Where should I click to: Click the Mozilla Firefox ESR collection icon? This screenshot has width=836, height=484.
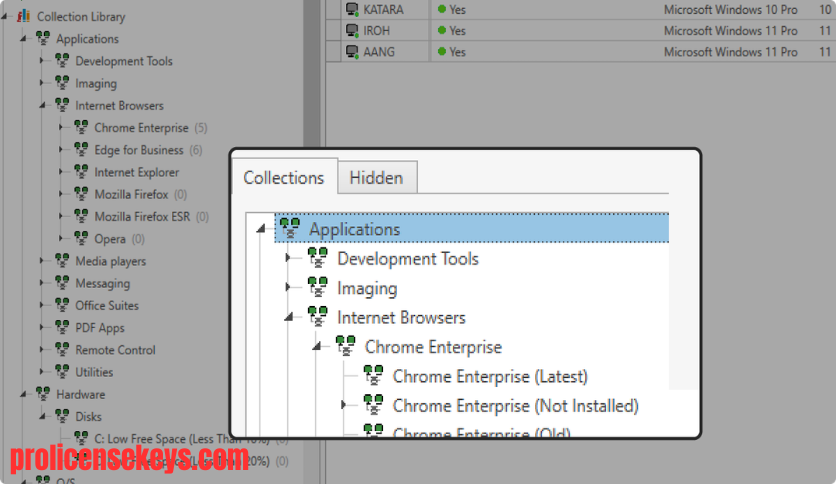coord(81,216)
